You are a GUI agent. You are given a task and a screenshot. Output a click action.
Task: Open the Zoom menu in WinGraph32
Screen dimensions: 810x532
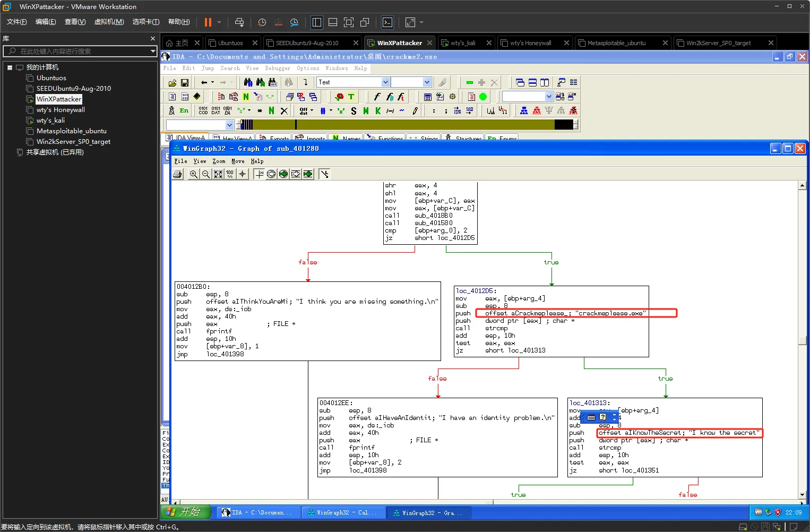[x=219, y=161]
